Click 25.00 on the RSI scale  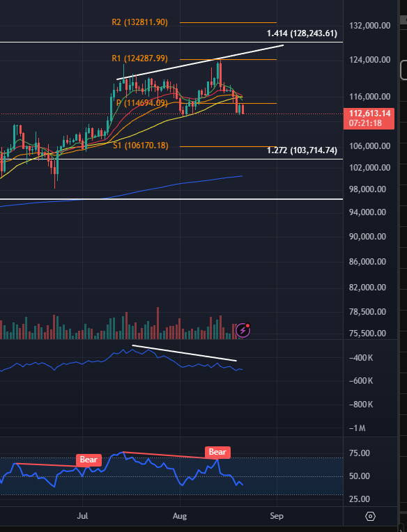click(360, 499)
